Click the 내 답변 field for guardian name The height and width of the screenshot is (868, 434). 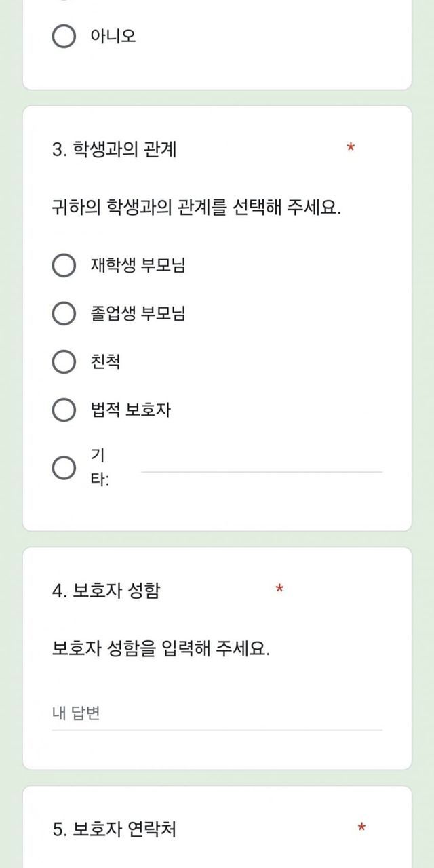(217, 713)
